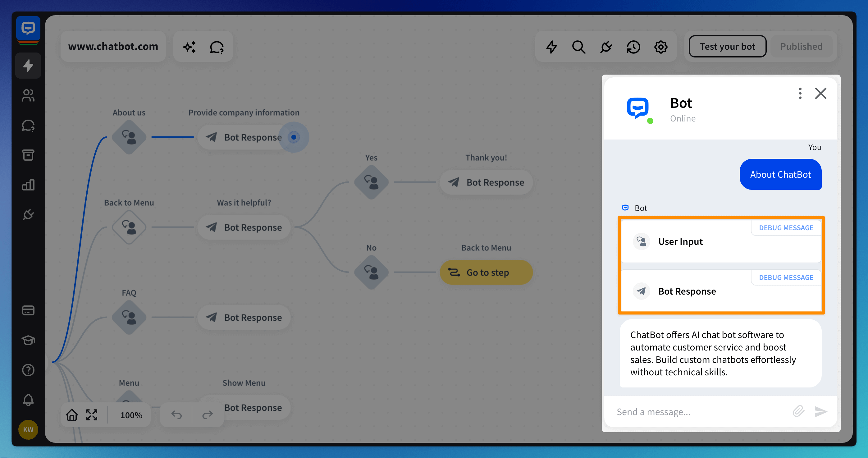868x458 pixels.
Task: Open Chats icon in left sidebar
Action: pos(28,125)
